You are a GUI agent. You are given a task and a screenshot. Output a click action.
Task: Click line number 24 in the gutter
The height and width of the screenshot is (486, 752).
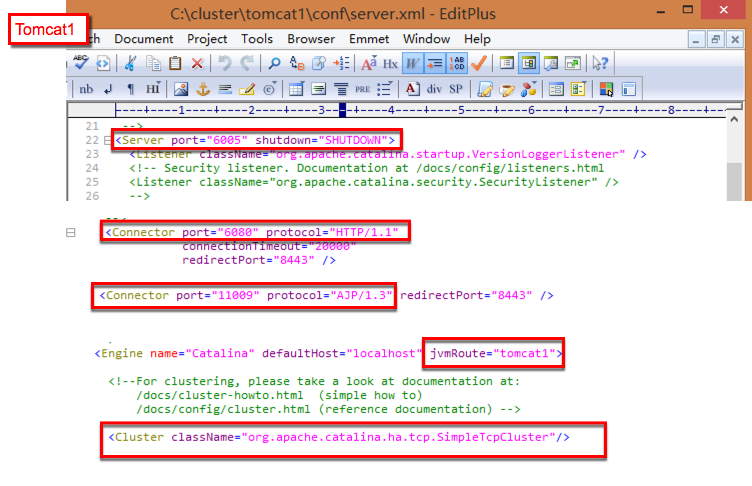click(x=92, y=168)
